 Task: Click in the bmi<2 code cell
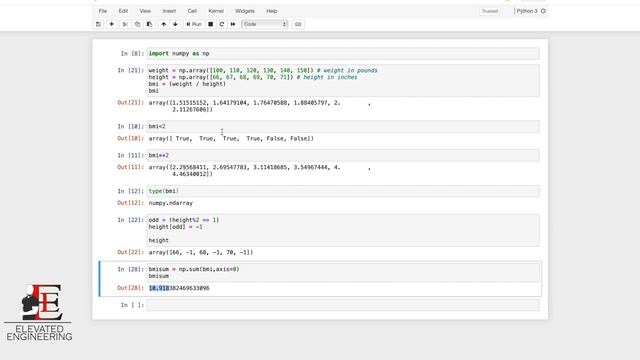tap(343, 127)
